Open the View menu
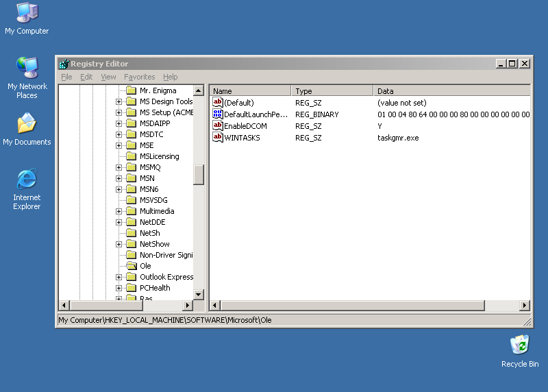The height and width of the screenshot is (392, 548). pyautogui.click(x=108, y=77)
